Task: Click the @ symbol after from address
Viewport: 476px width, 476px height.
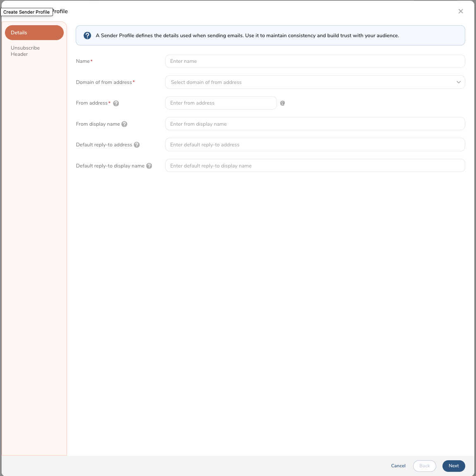Action: (283, 103)
